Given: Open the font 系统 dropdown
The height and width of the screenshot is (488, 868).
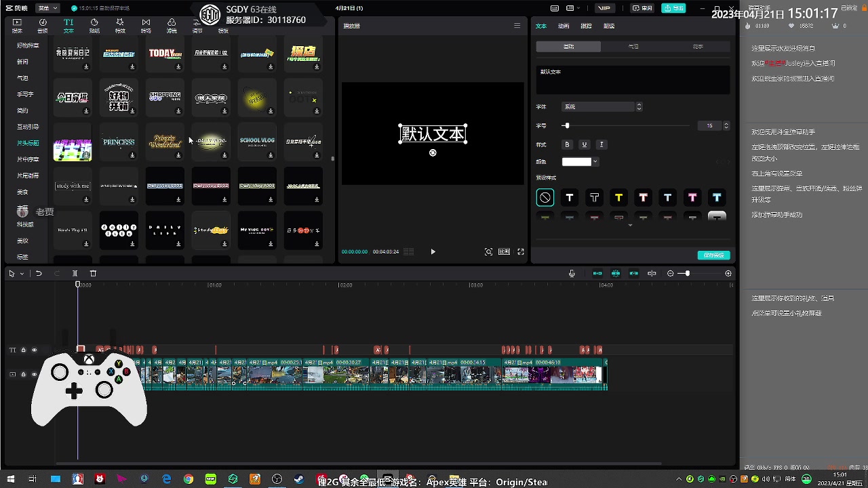Looking at the screenshot, I should coord(601,106).
